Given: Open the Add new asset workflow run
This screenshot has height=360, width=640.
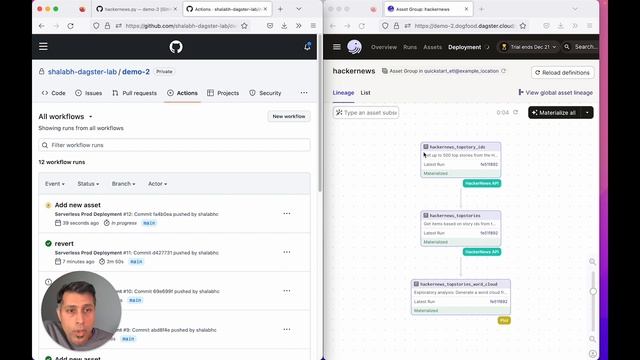Looking at the screenshot, I should point(78,205).
